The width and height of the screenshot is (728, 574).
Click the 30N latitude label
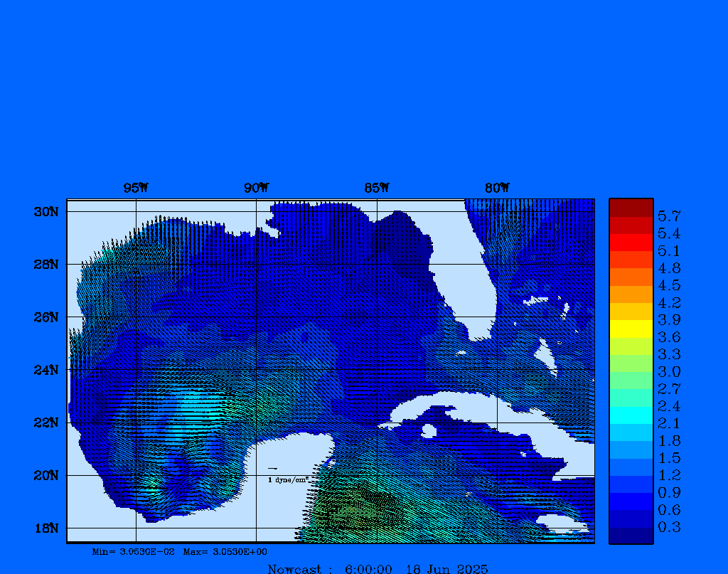tap(45, 212)
